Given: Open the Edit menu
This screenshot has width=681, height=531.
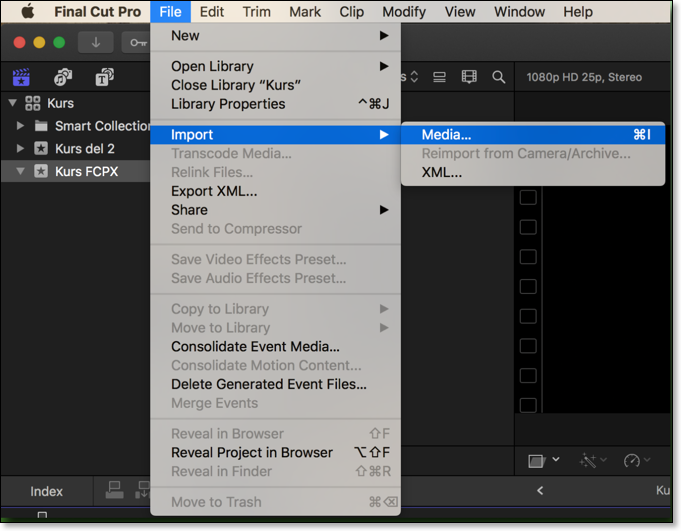Looking at the screenshot, I should 212,12.
